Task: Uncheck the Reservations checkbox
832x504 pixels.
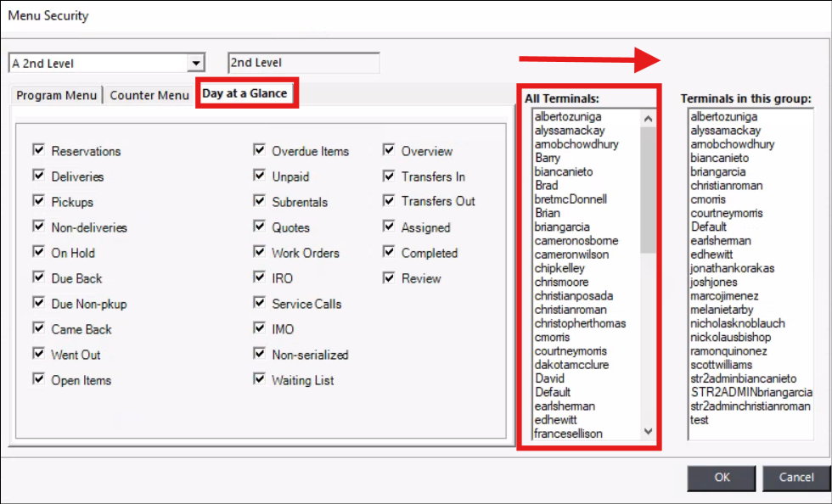Action: 38,150
